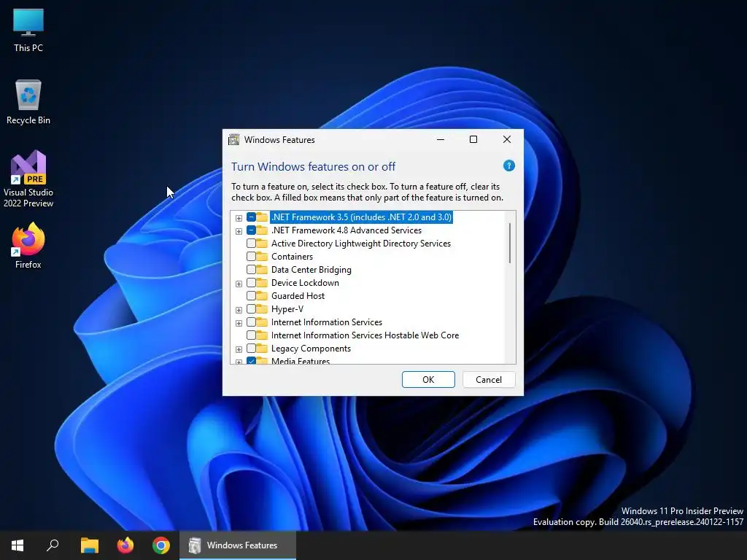
Task: Expand the Hyper-V node
Action: point(239,310)
